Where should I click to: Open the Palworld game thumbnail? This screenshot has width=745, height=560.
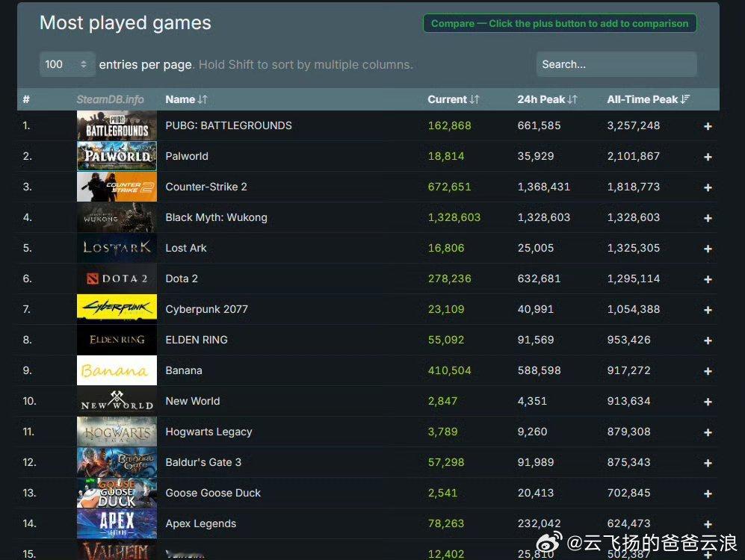coord(117,156)
